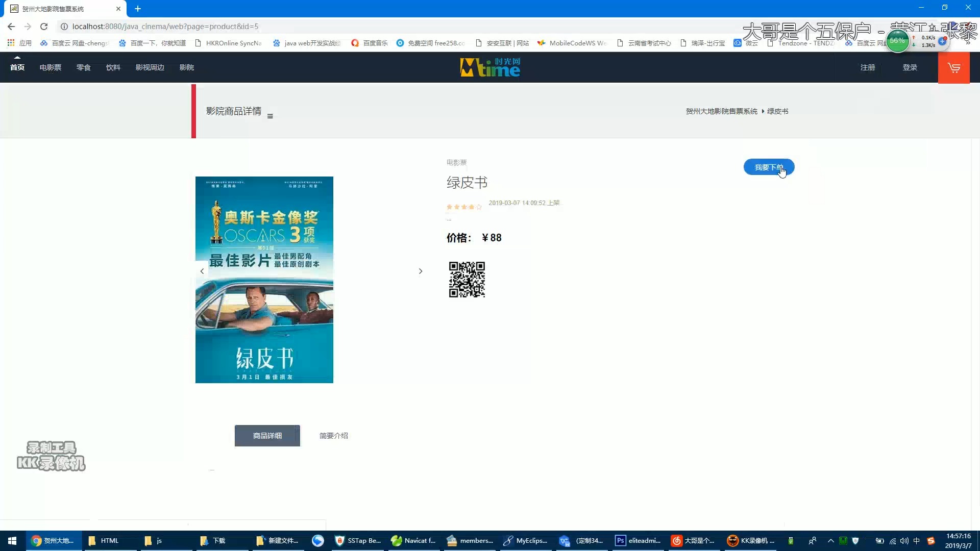Open 新建文件 folder in taskbar
Viewport: 980px width, 551px height.
278,541
